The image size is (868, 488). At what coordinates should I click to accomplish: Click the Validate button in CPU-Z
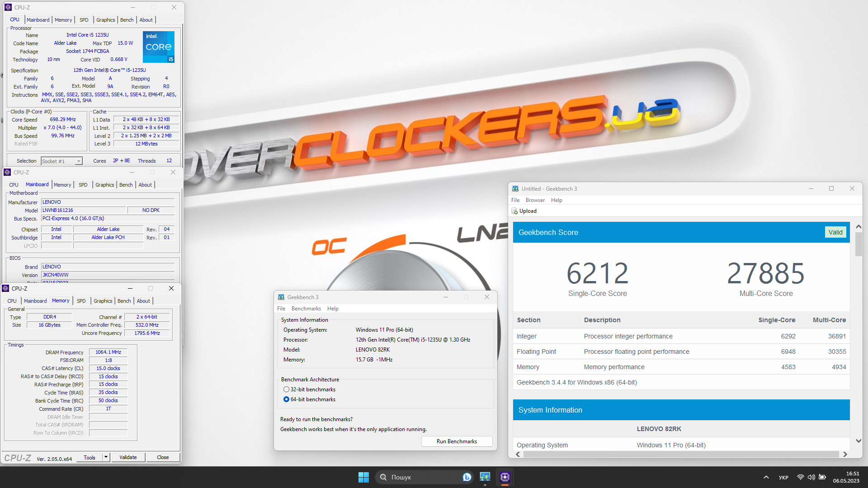tap(128, 457)
